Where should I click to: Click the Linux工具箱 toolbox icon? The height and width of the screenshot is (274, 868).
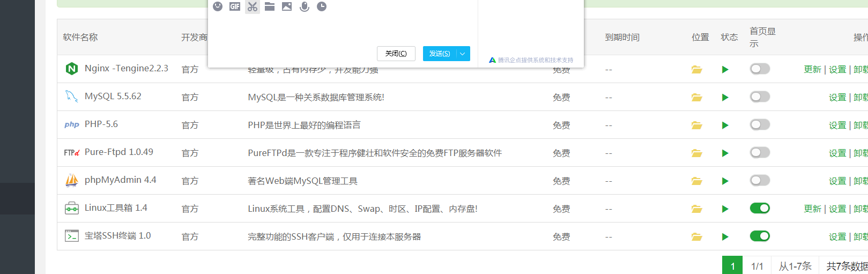click(x=72, y=208)
